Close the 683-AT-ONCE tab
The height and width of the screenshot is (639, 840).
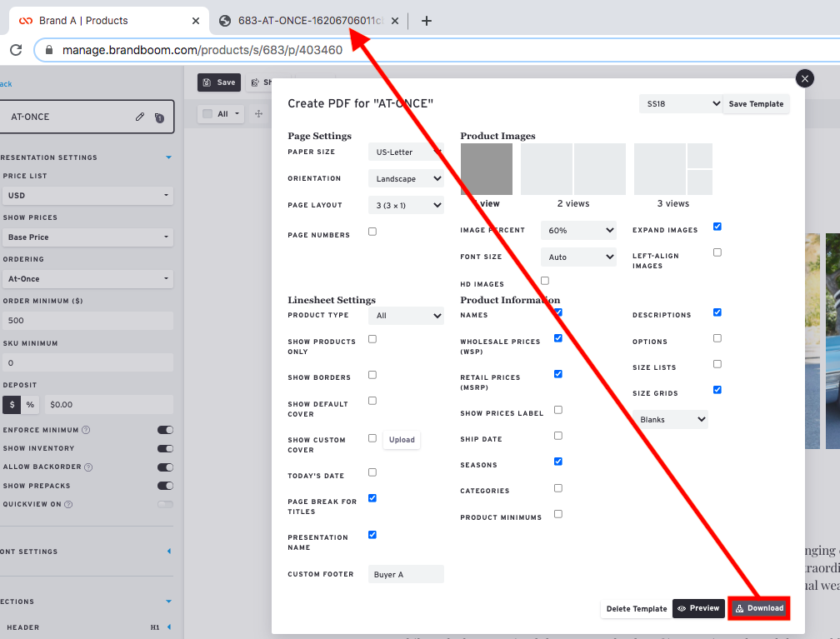tap(395, 21)
